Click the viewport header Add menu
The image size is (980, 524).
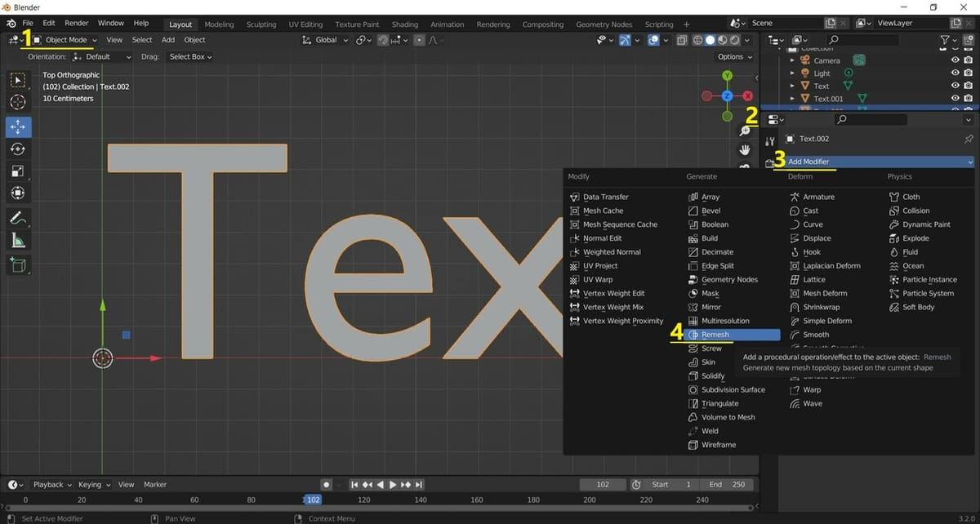(168, 40)
